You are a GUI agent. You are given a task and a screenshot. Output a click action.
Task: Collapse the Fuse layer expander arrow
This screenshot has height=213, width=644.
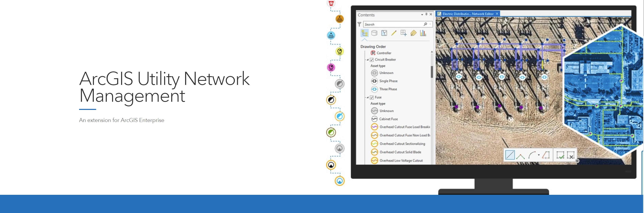coord(367,97)
